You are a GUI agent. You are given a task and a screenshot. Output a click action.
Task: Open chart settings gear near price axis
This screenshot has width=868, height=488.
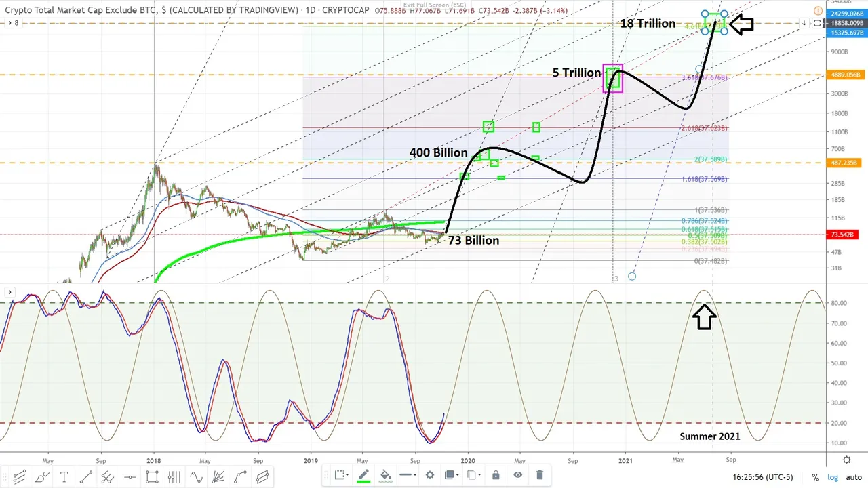[x=847, y=460]
